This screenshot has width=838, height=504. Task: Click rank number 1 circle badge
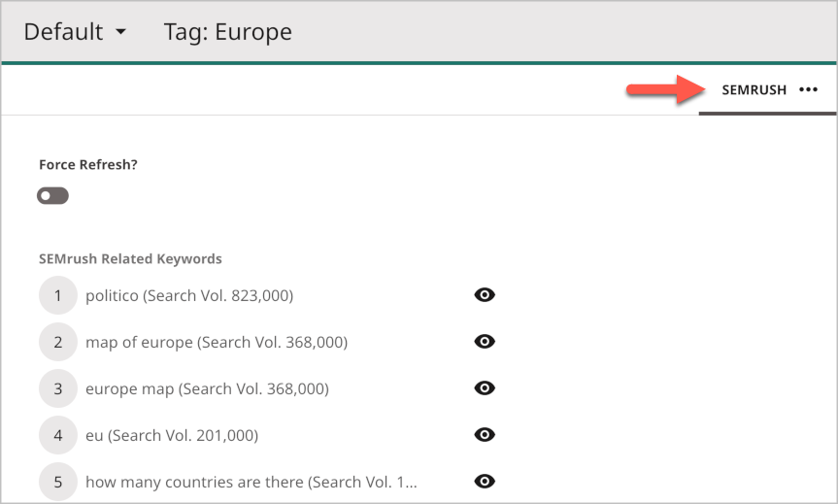click(57, 295)
